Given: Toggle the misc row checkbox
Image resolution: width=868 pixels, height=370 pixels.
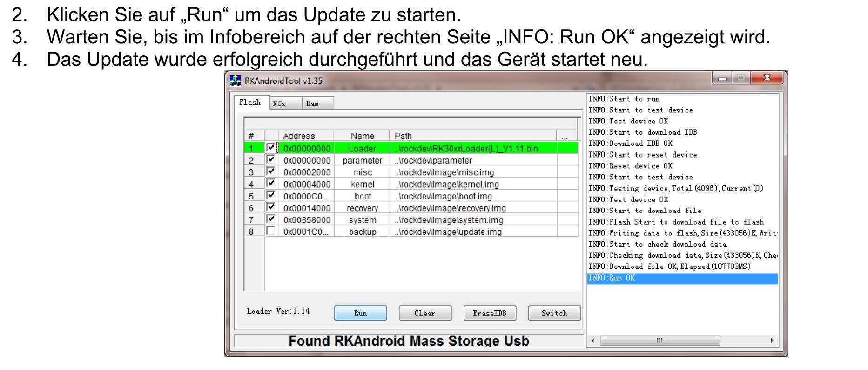Looking at the screenshot, I should [271, 171].
